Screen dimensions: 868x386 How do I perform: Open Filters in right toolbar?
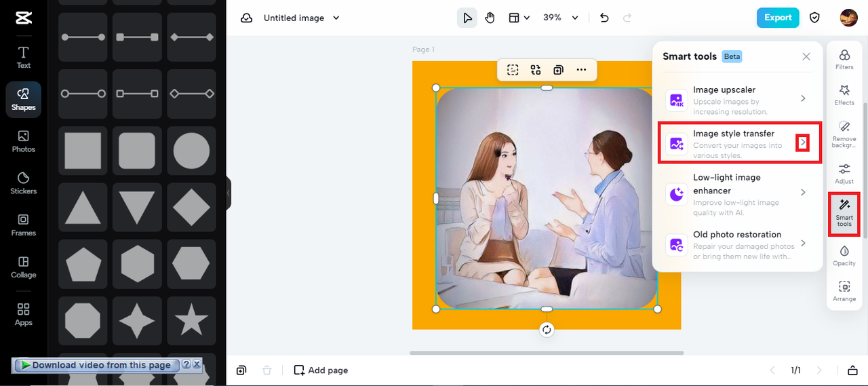tap(844, 59)
